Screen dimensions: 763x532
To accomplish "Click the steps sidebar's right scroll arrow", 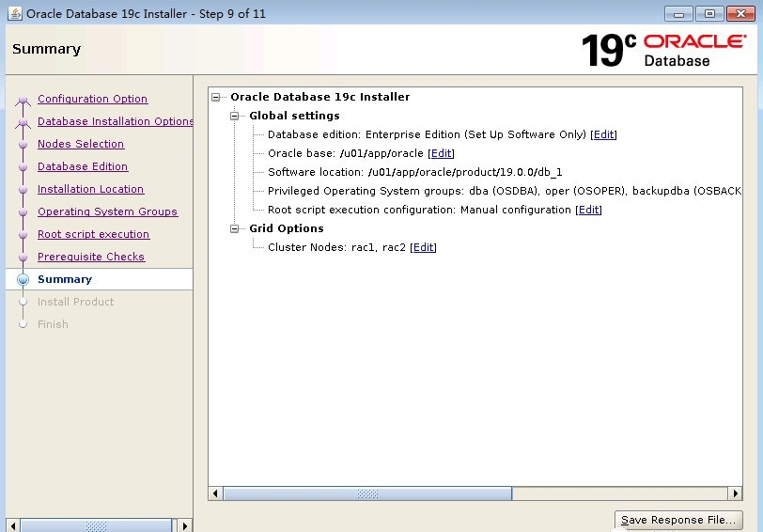I will point(184,525).
